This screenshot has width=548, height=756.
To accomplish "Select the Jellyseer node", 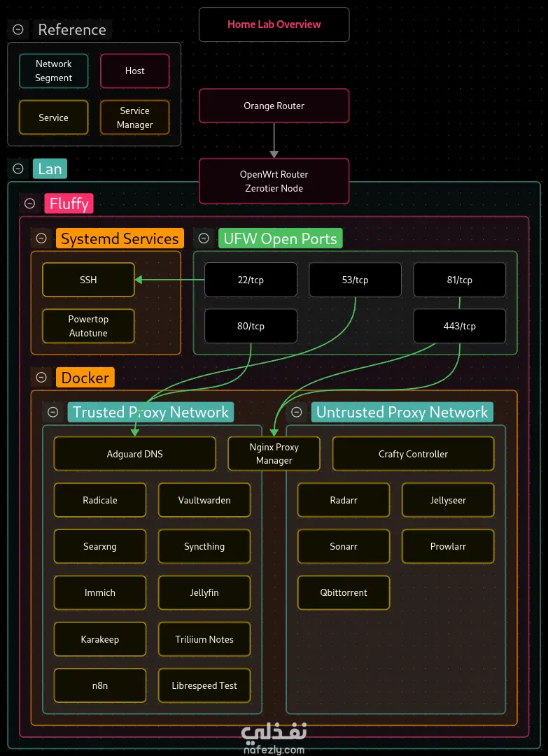I will point(448,500).
